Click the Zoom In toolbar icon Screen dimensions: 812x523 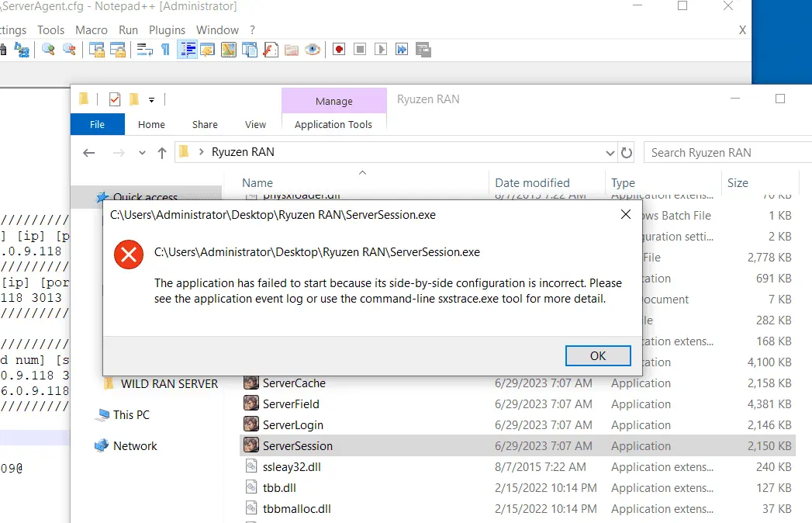(48, 50)
